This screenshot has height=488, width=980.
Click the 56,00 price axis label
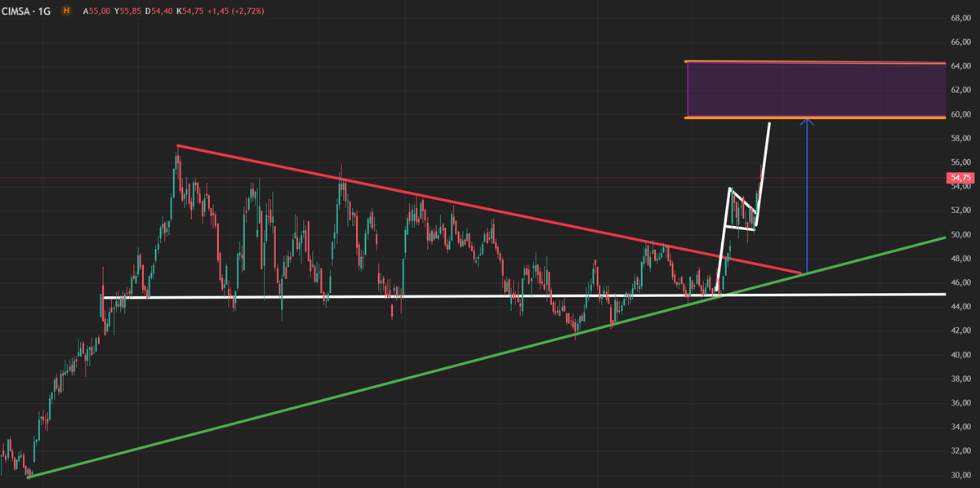pos(960,162)
